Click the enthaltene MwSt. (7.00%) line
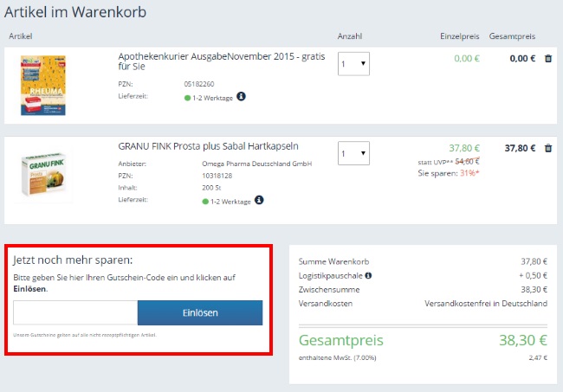The image size is (563, 392). click(338, 357)
